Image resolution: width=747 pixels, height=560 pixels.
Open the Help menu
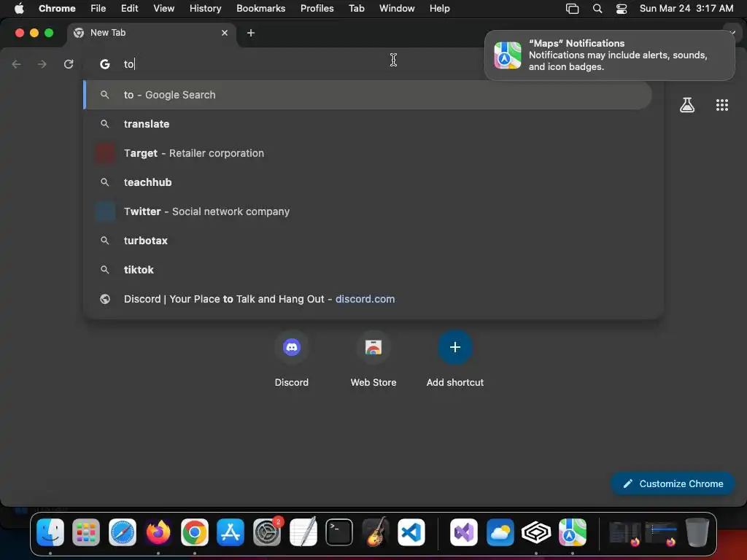tap(439, 9)
